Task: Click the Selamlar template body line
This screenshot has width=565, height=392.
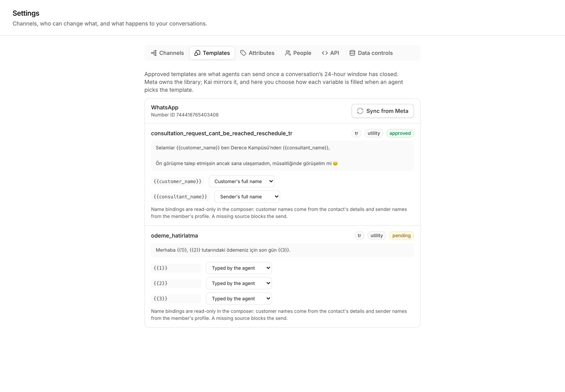Action: [x=243, y=148]
